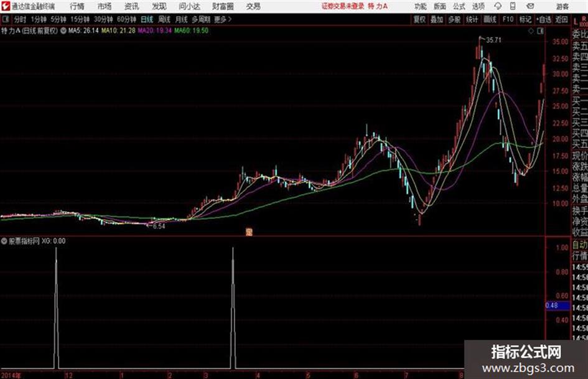Open the 行情 menu

pyautogui.click(x=77, y=6)
